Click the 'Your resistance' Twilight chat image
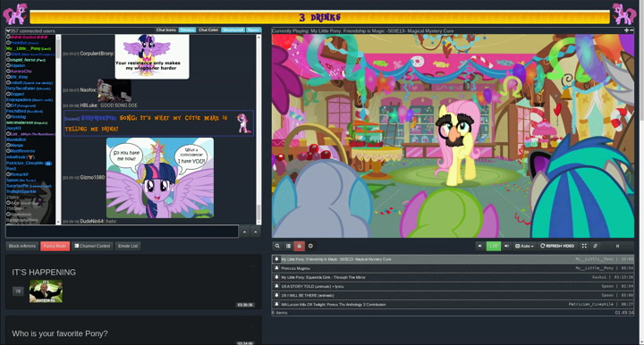 click(x=152, y=56)
